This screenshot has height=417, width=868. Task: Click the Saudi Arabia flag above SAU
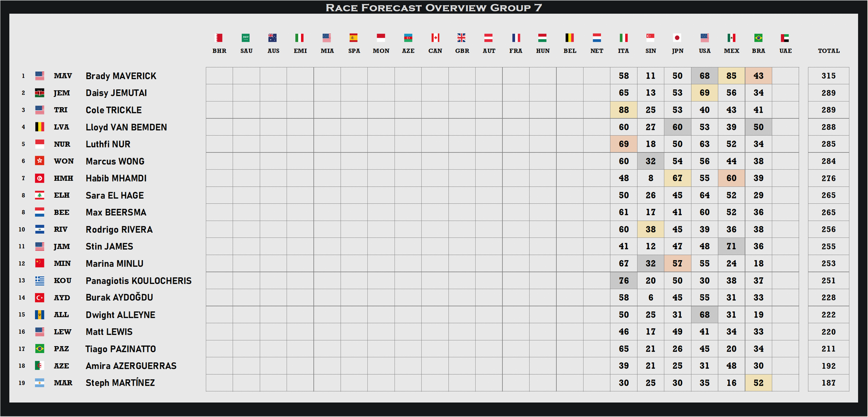point(246,38)
